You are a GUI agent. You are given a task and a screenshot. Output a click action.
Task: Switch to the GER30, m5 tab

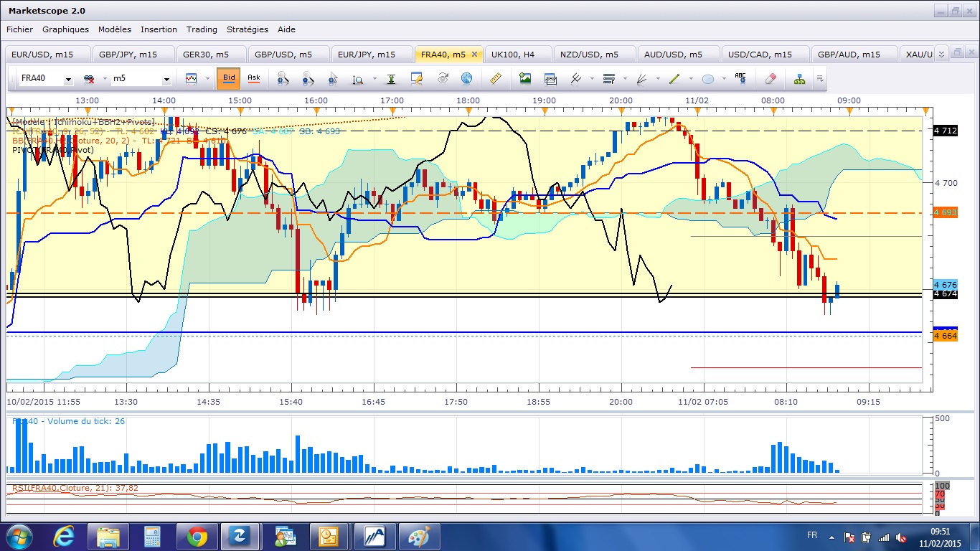click(x=207, y=55)
